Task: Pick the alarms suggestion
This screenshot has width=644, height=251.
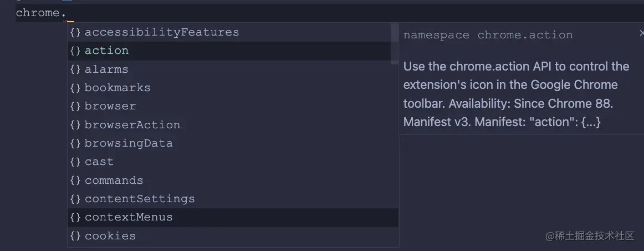Action: tap(106, 69)
